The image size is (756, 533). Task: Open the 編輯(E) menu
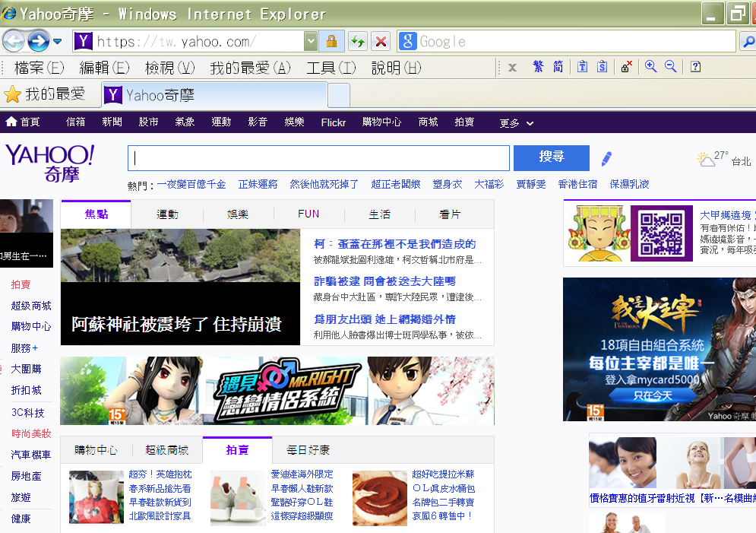(105, 68)
